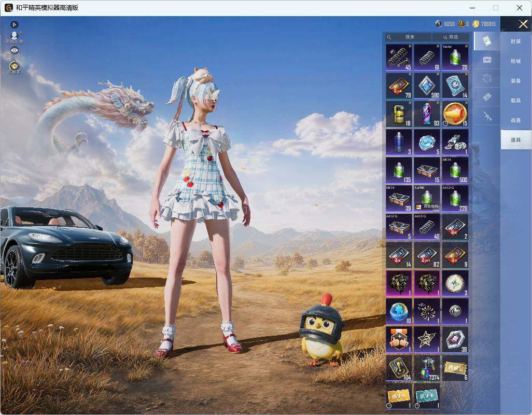Select the yellow smoke grenade item
The height and width of the screenshot is (415, 532).
(399, 114)
